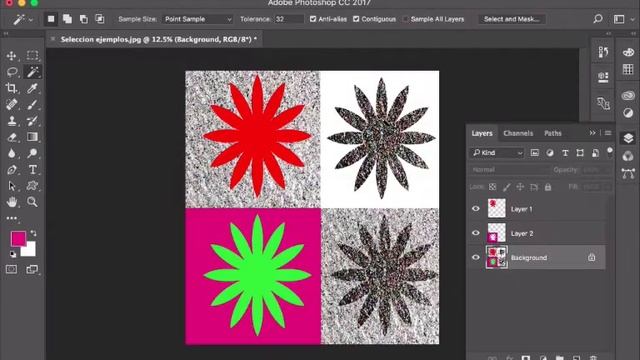Image resolution: width=640 pixels, height=360 pixels.
Task: Click Intersect with Selection mode button
Action: click(100, 19)
